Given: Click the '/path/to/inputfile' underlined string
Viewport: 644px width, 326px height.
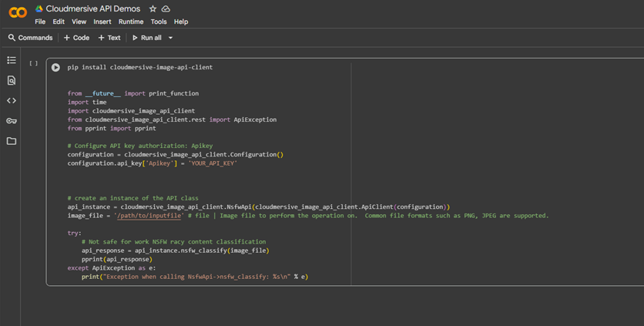Looking at the screenshot, I should tap(149, 216).
